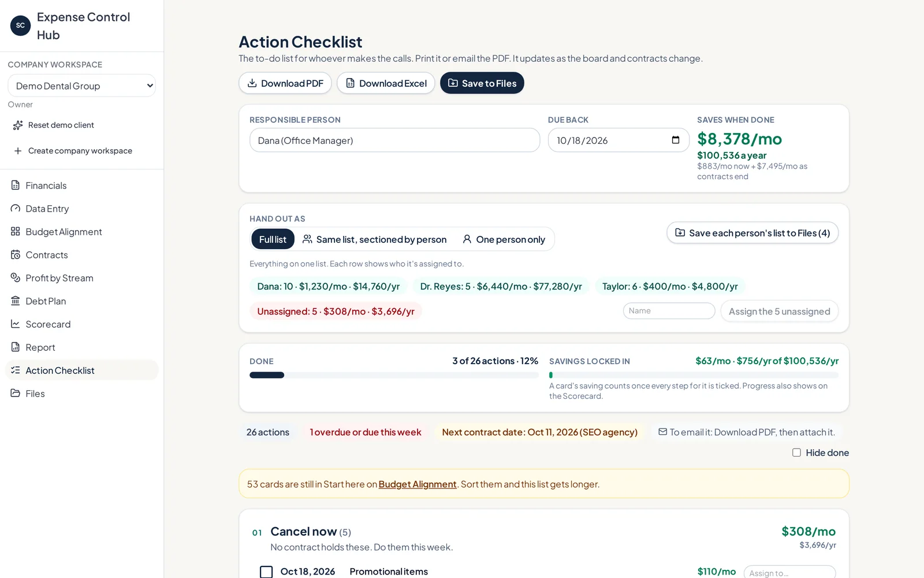This screenshot has height=578, width=924.
Task: Click the Done actions progress bar
Action: pyautogui.click(x=394, y=375)
